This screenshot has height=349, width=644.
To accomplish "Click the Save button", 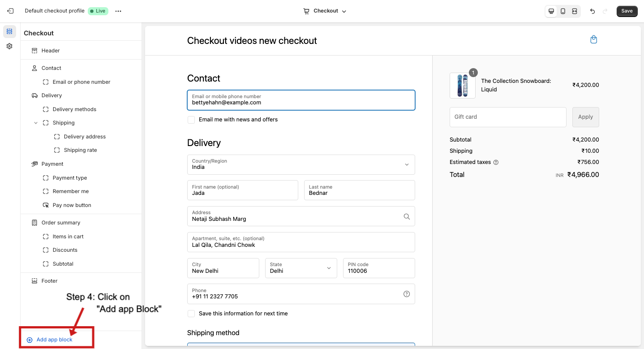I will click(x=627, y=11).
